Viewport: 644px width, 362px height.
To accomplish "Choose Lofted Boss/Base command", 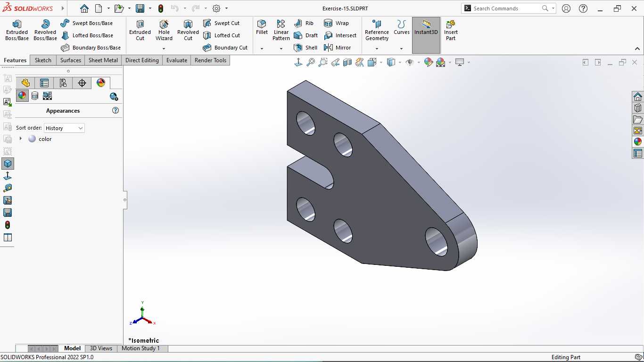I will tap(87, 35).
